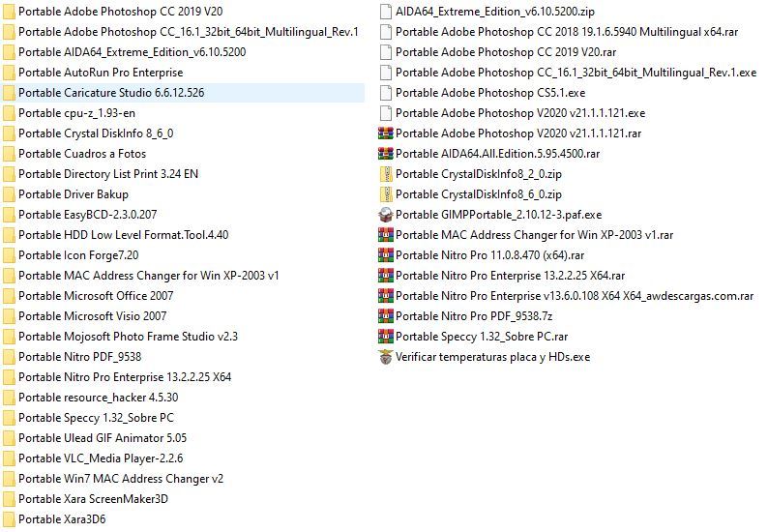Click folder icon next to Portable cpu-z_1.93-en
This screenshot has height=532, width=768.
coord(9,113)
